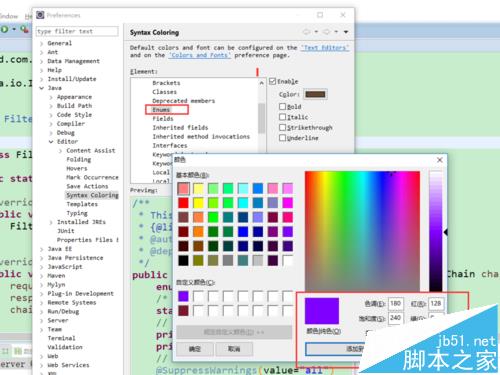Select Inherited method invocations element
This screenshot has height=375, width=500.
coord(201,136)
